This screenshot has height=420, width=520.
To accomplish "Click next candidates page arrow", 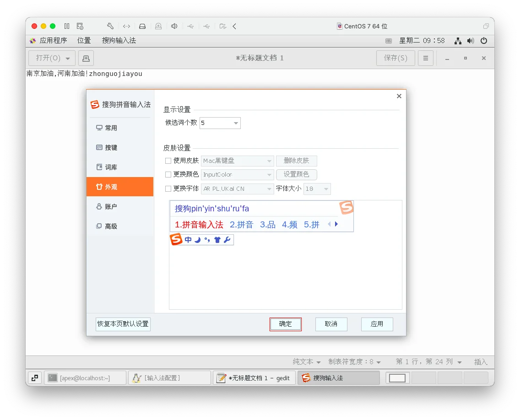I will point(336,224).
